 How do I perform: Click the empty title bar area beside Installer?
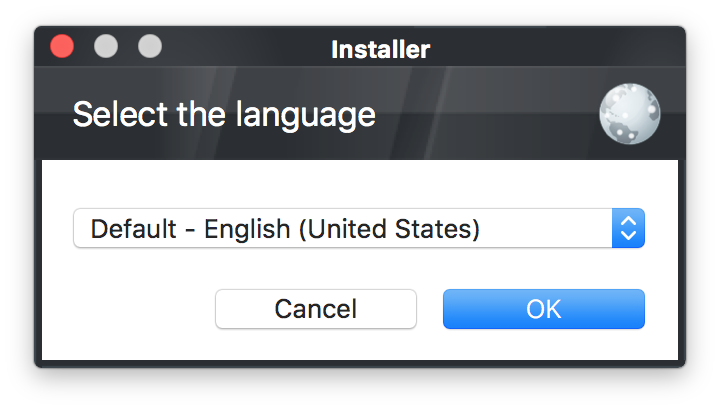pyautogui.click(x=551, y=47)
